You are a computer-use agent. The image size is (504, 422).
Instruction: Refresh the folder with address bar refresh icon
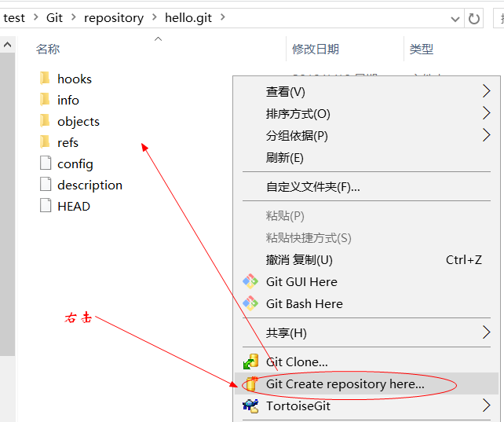pos(474,19)
